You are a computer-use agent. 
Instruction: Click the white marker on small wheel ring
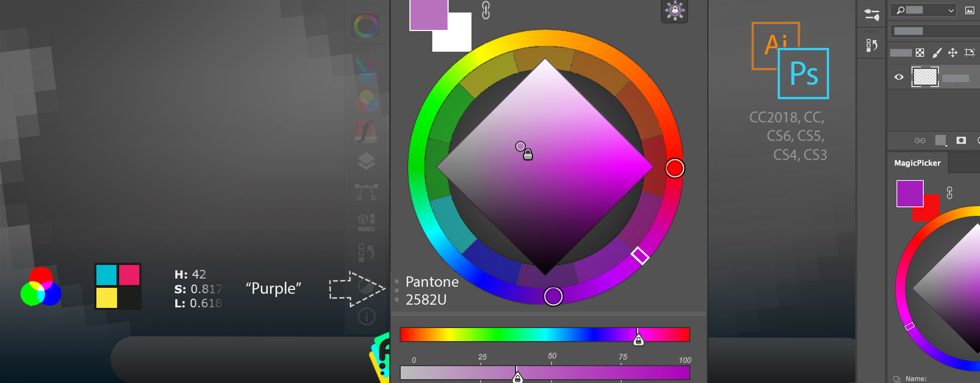(909, 326)
